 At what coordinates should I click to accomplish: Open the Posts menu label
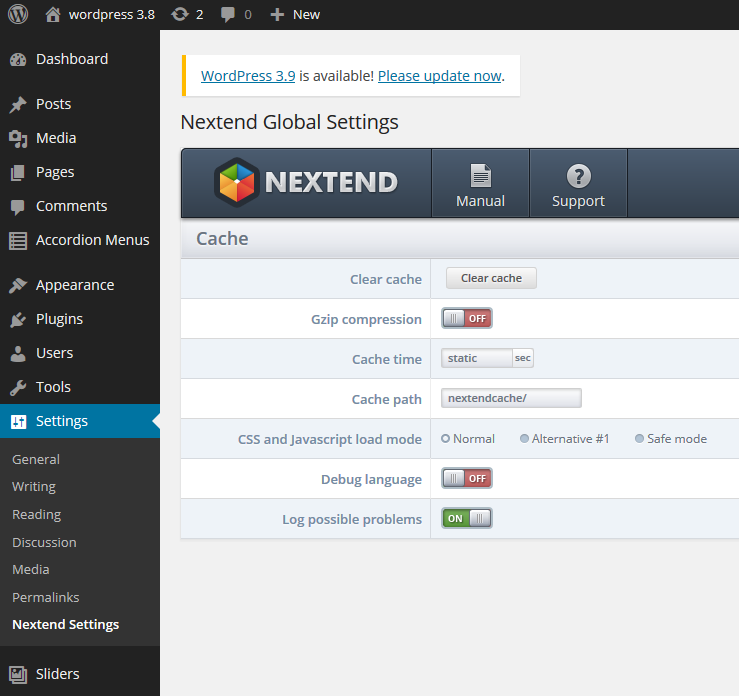pyautogui.click(x=53, y=104)
